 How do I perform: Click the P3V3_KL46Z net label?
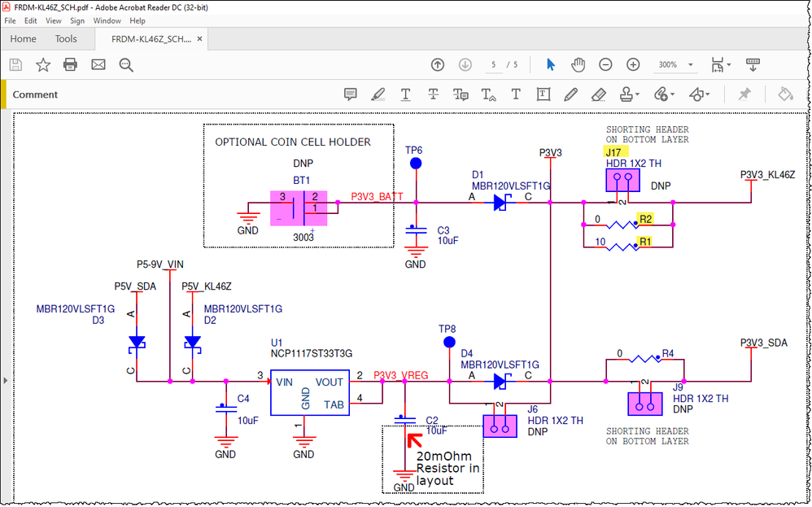point(767,175)
